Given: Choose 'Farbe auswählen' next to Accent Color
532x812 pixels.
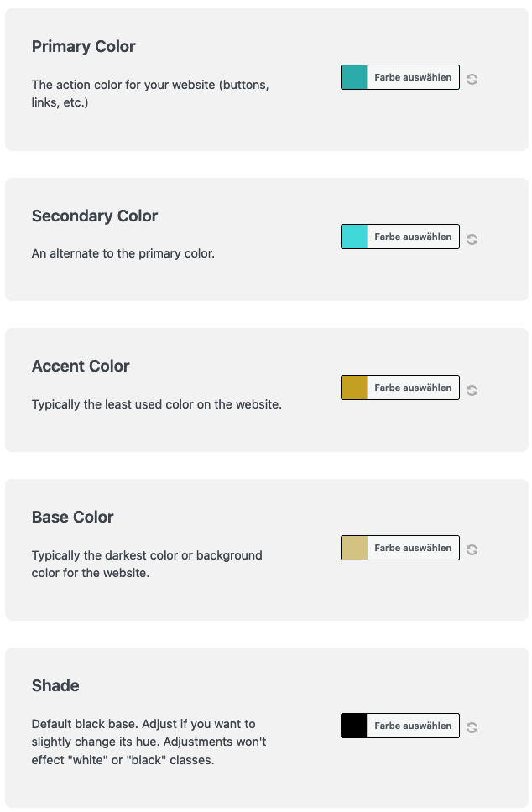Looking at the screenshot, I should (x=413, y=388).
